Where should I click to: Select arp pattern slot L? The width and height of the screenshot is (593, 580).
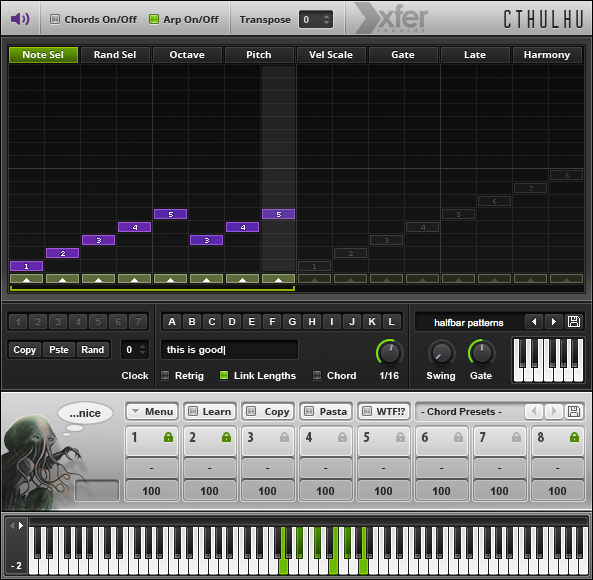391,321
